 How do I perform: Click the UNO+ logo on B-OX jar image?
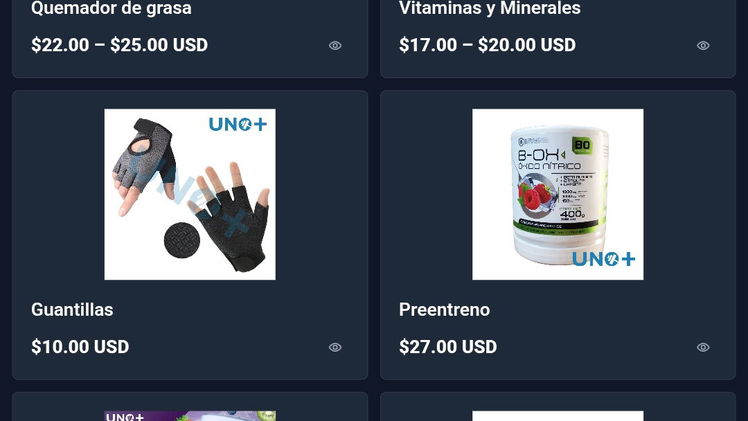[x=603, y=259]
